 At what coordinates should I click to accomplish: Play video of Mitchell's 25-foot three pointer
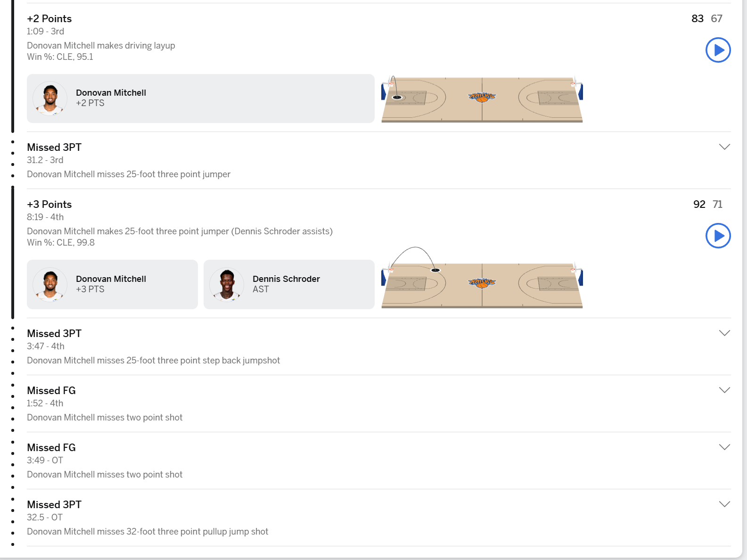[x=718, y=236]
